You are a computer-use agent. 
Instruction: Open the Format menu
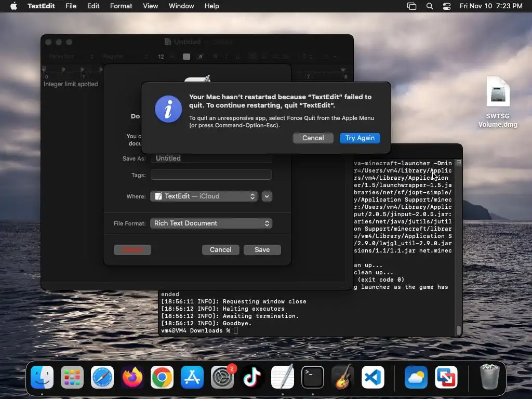pyautogui.click(x=121, y=6)
